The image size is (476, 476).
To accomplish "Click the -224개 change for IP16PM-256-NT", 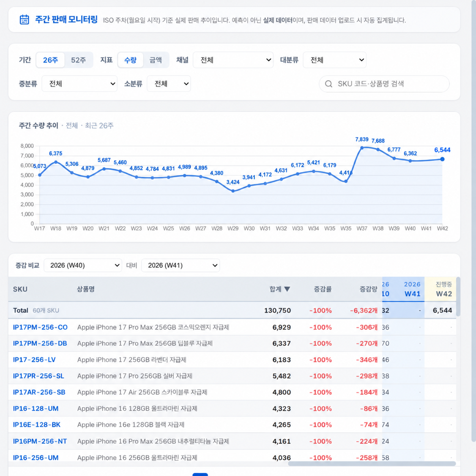I will (367, 441).
